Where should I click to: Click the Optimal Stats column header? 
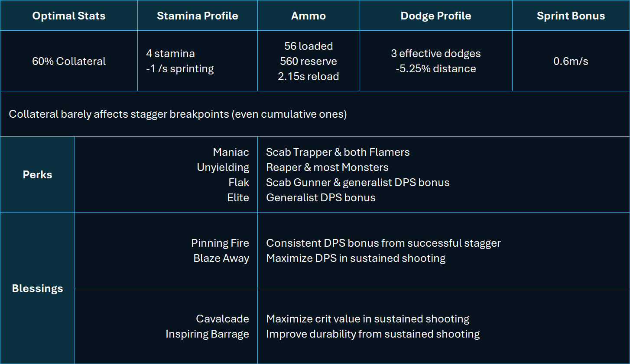(x=69, y=16)
